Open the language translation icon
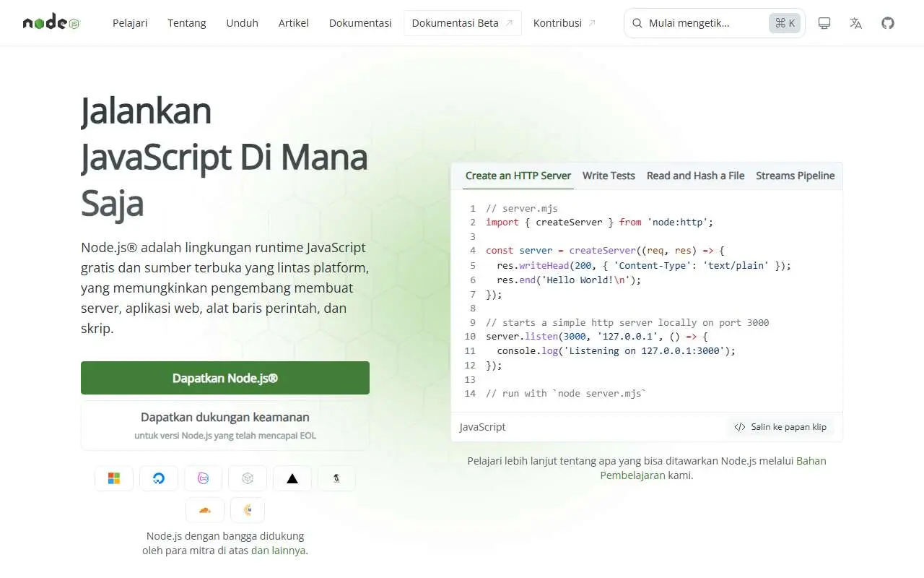 click(856, 23)
